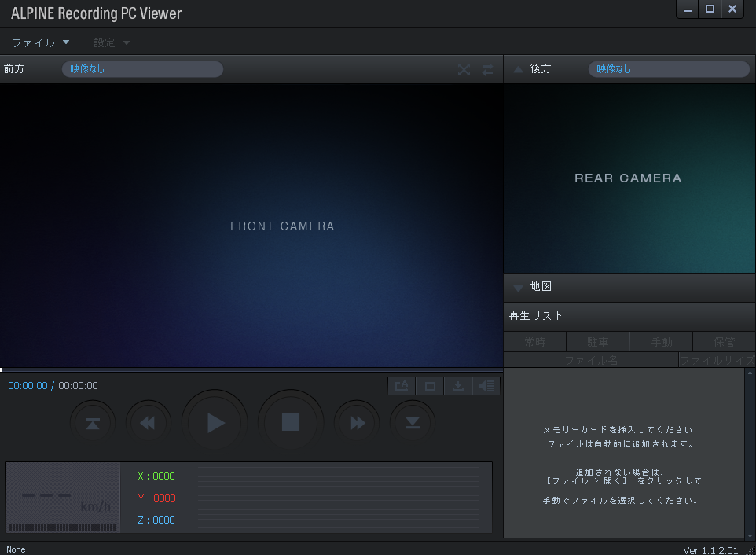The height and width of the screenshot is (555, 756).
Task: Collapse the 後方 rear camera panel
Action: pyautogui.click(x=518, y=69)
